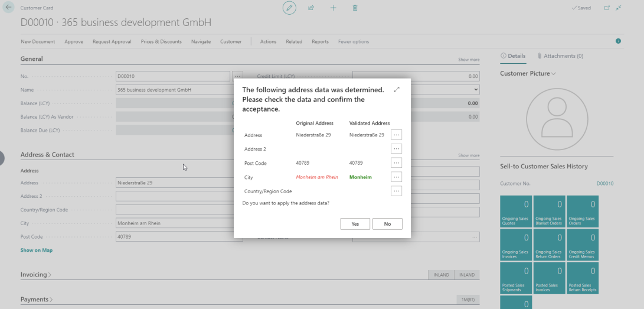This screenshot has height=309, width=644.
Task: Click Country/Region Code field on card
Action: click(175, 210)
